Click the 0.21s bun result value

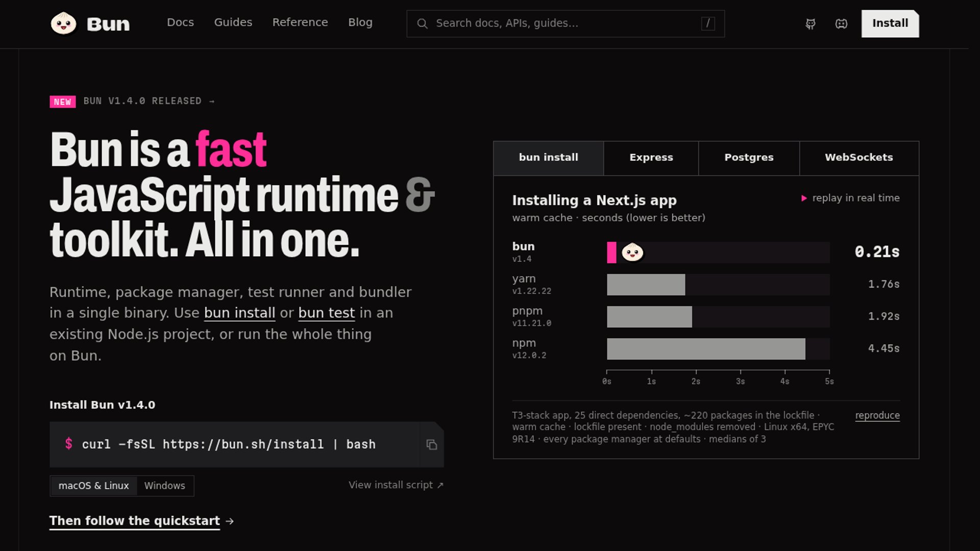877,252
